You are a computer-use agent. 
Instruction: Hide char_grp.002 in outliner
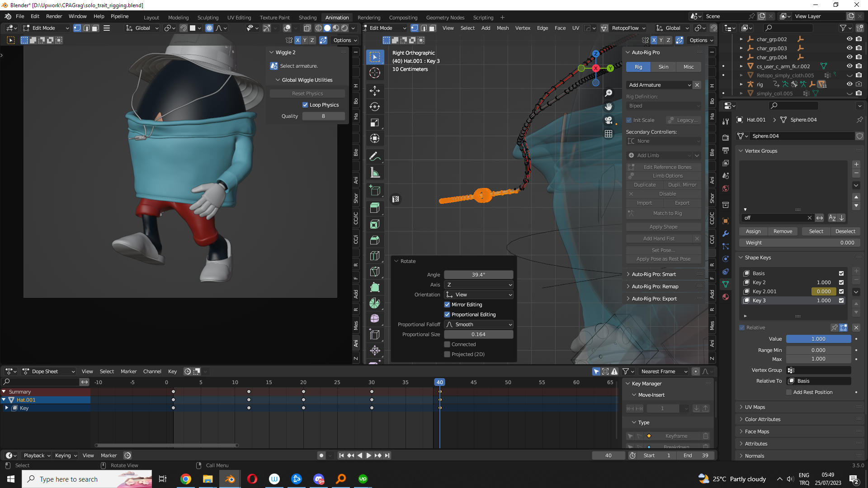(x=849, y=39)
